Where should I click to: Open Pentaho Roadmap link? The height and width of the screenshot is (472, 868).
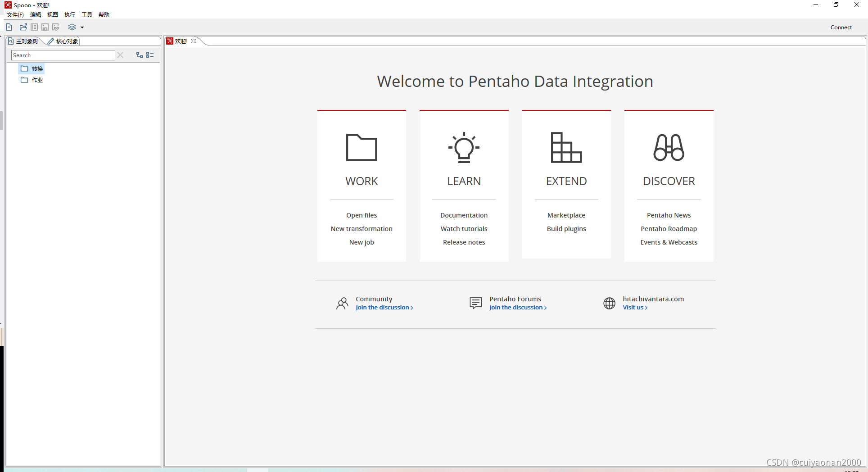[x=669, y=229]
